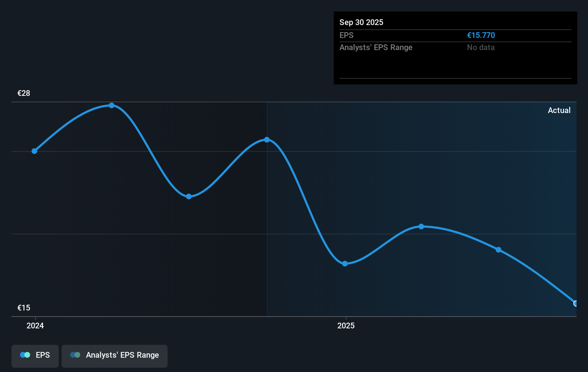Click the 2024 x-axis label
Screen dimensions: 588x372
click(x=35, y=325)
